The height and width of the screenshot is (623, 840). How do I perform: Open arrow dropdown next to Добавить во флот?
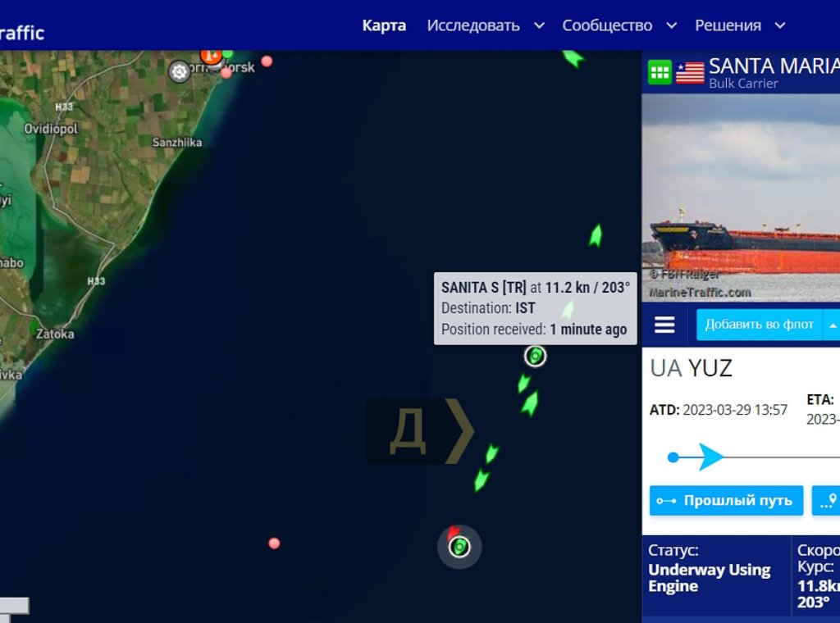832,325
